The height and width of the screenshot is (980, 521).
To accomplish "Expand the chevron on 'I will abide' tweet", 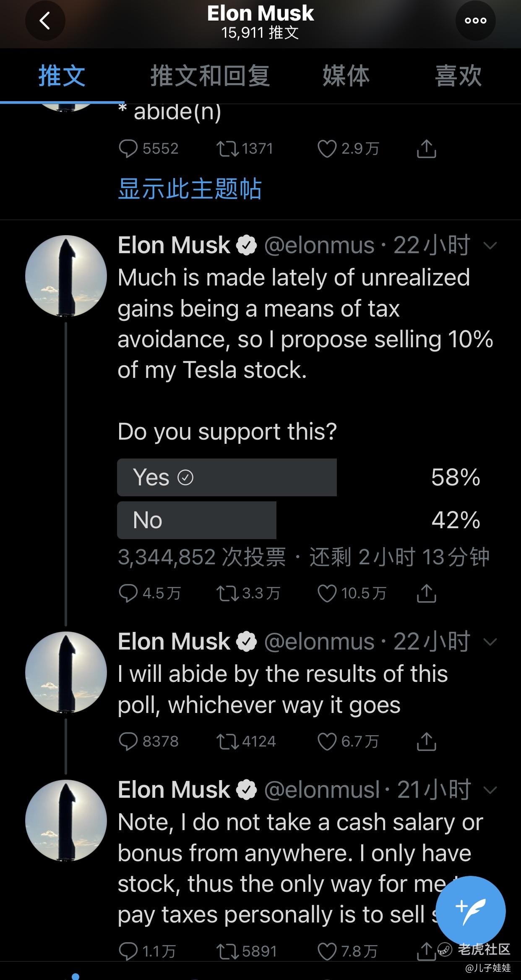I will click(490, 642).
